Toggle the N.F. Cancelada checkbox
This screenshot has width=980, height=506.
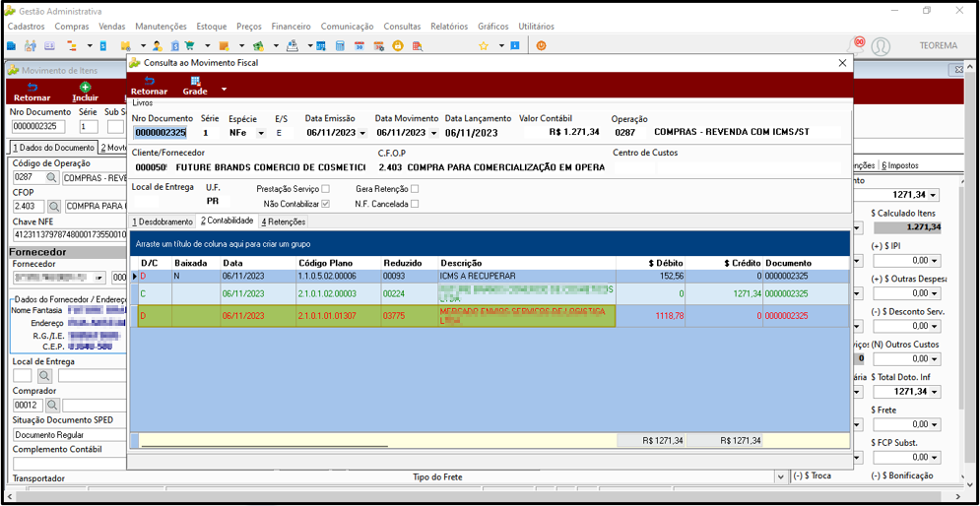point(415,204)
